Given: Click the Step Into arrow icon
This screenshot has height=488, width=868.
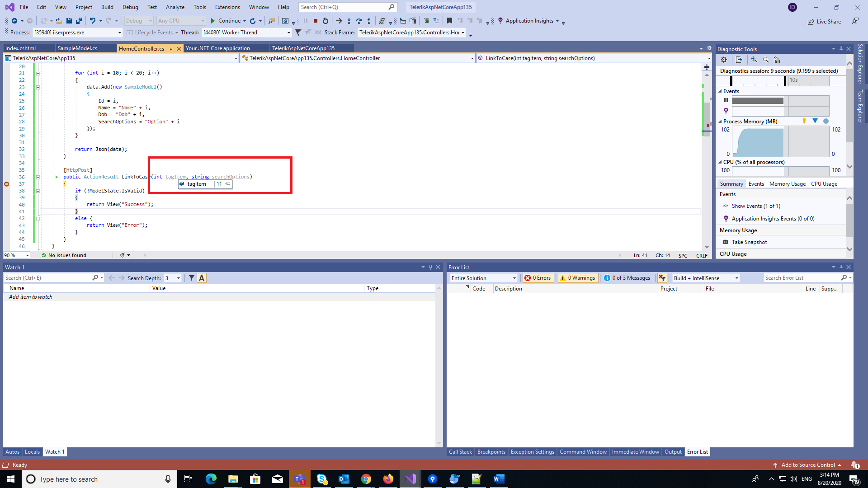Looking at the screenshot, I should click(349, 21).
